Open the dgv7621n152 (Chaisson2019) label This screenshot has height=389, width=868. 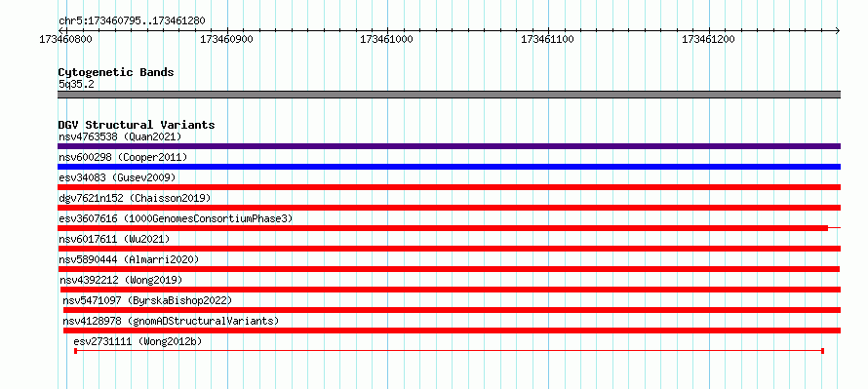tap(135, 198)
